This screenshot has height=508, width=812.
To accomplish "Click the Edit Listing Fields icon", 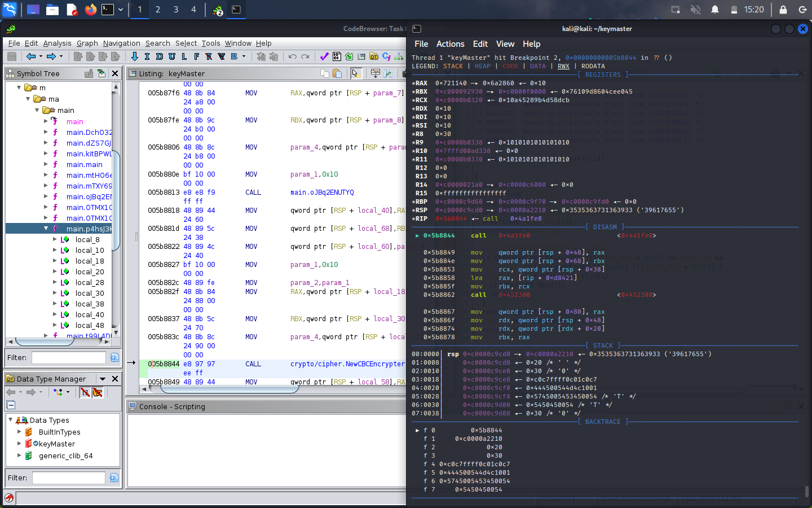I will pos(376,73).
